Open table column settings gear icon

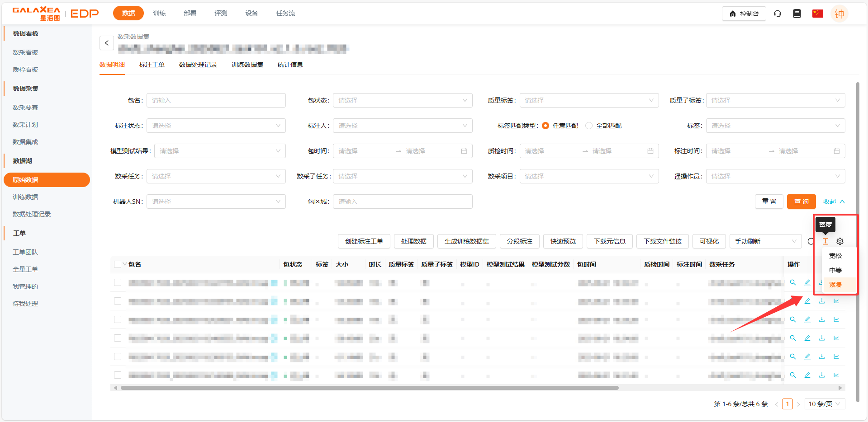(x=840, y=241)
